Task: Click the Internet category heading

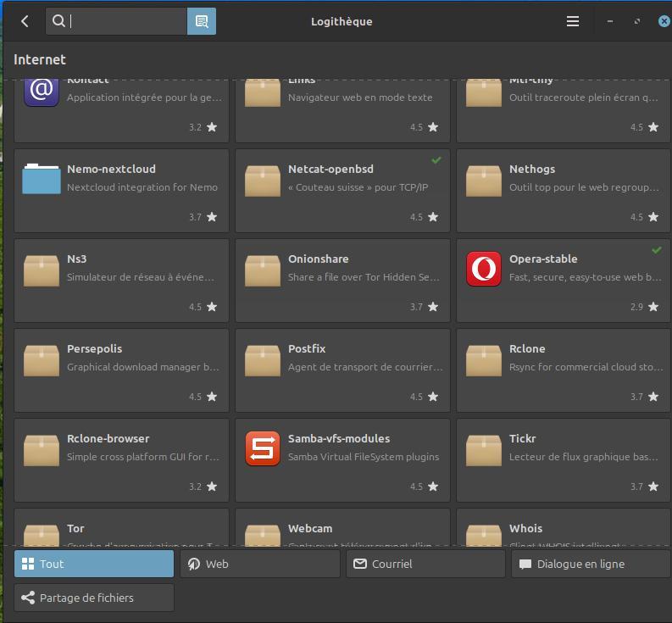Action: point(40,59)
